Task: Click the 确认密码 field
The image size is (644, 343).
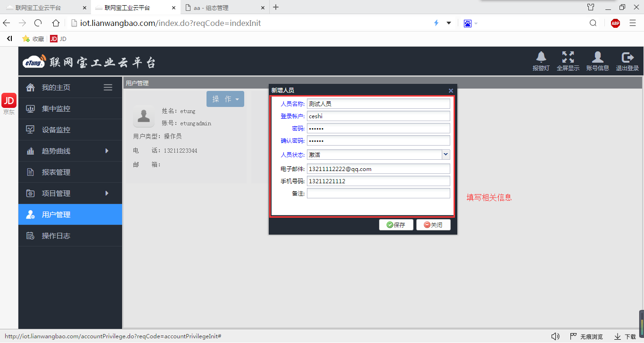Action: tap(379, 140)
